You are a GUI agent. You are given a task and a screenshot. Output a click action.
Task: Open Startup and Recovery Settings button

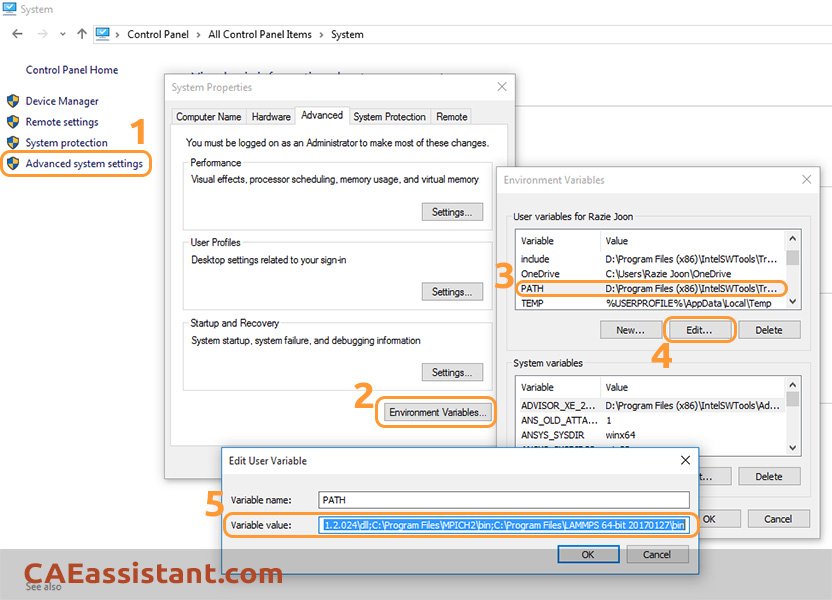(452, 372)
